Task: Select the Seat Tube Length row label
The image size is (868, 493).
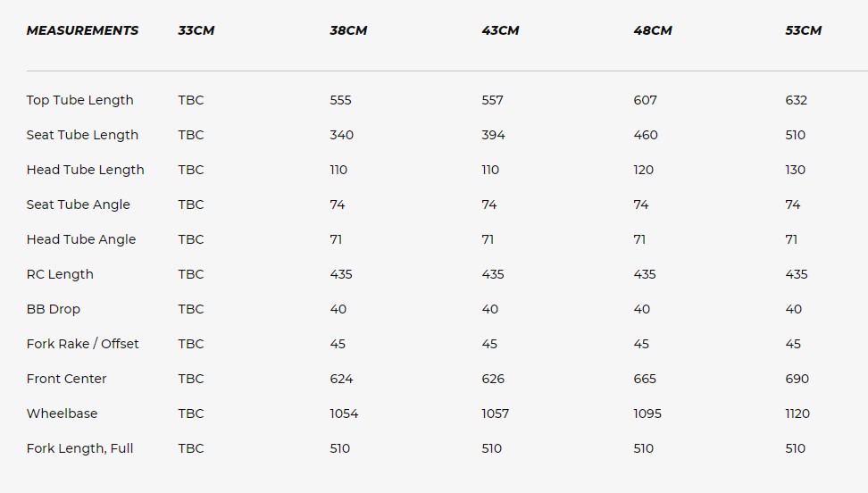Action: click(x=82, y=135)
